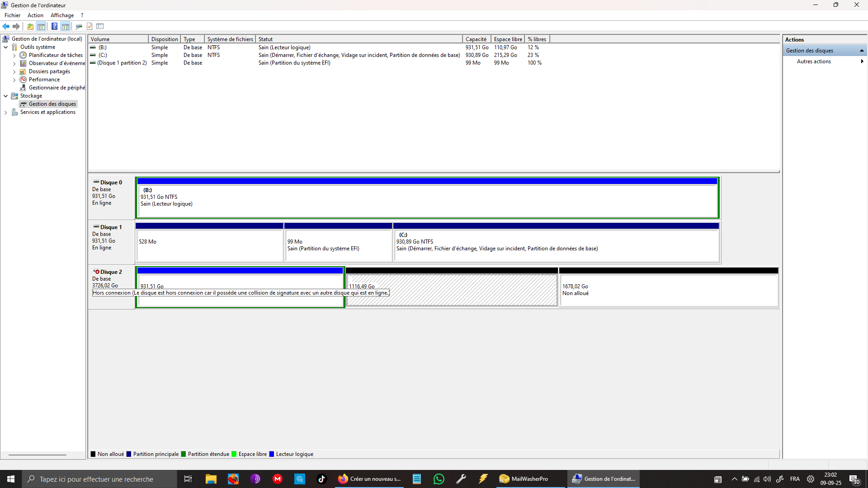The height and width of the screenshot is (488, 868).
Task: Click the Properties checkmark page icon
Action: click(x=90, y=26)
